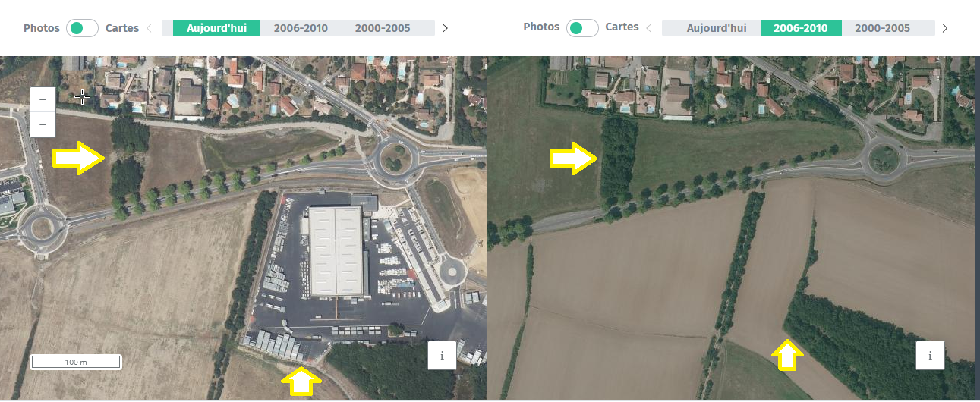Click yellow right arrow on left map
This screenshot has height=402, width=980.
pyautogui.click(x=79, y=158)
